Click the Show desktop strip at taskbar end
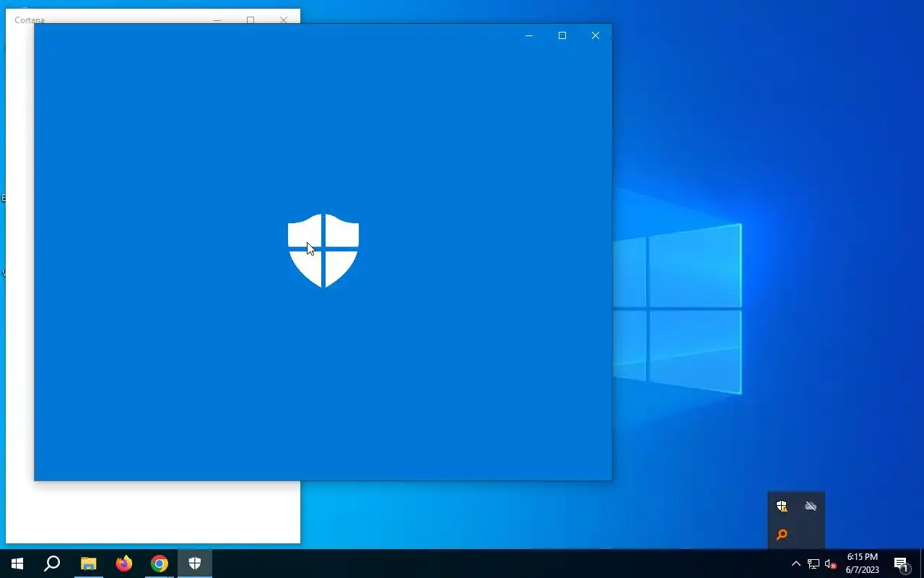The image size is (924, 578). (922, 564)
